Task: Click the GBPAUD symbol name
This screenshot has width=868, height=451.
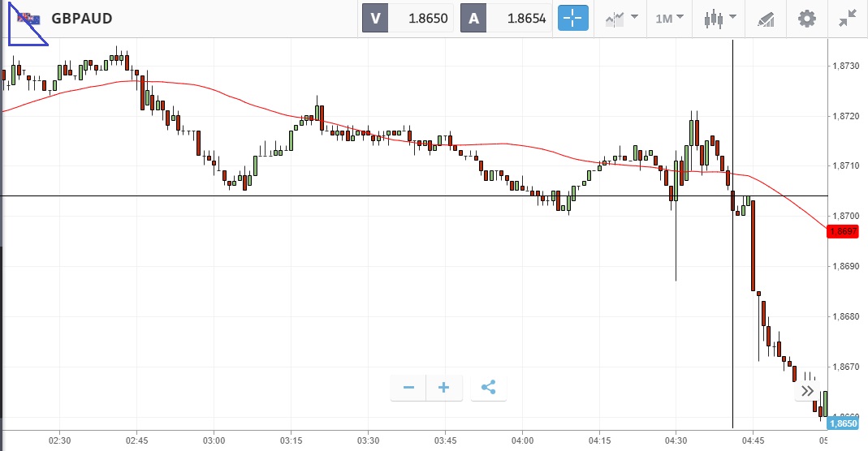Action: point(81,19)
